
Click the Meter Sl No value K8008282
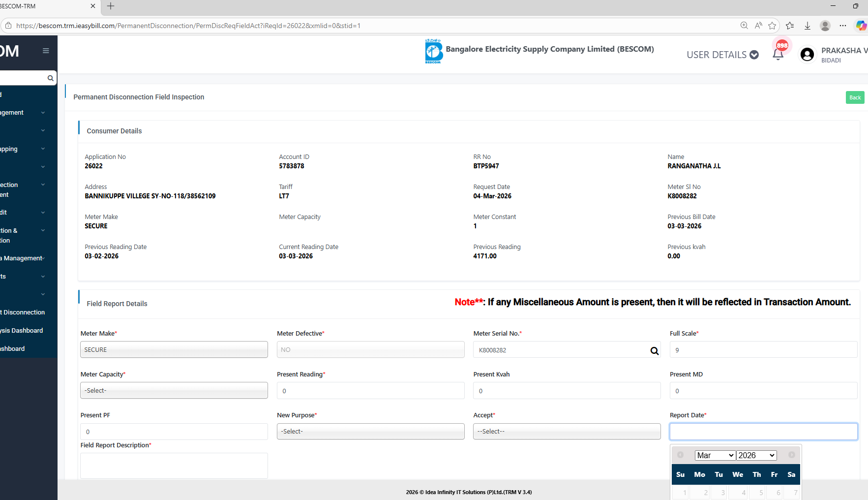point(682,196)
